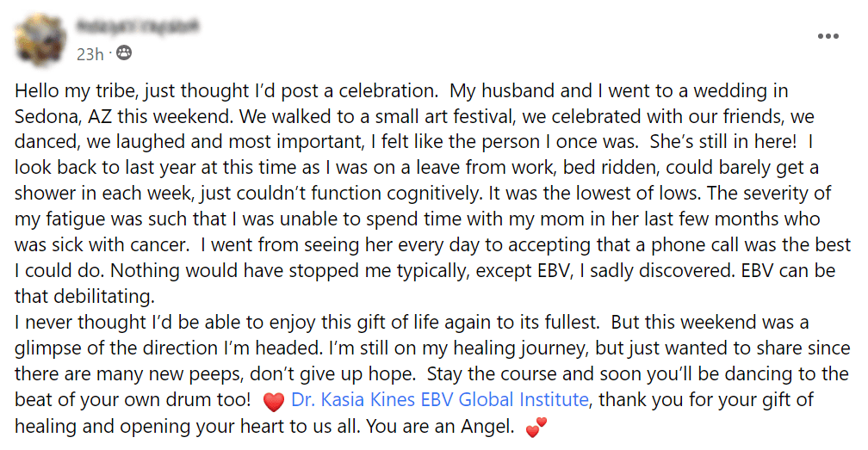This screenshot has width=868, height=450.
Task: Click 'beat of your own drum too!'
Action: (133, 400)
